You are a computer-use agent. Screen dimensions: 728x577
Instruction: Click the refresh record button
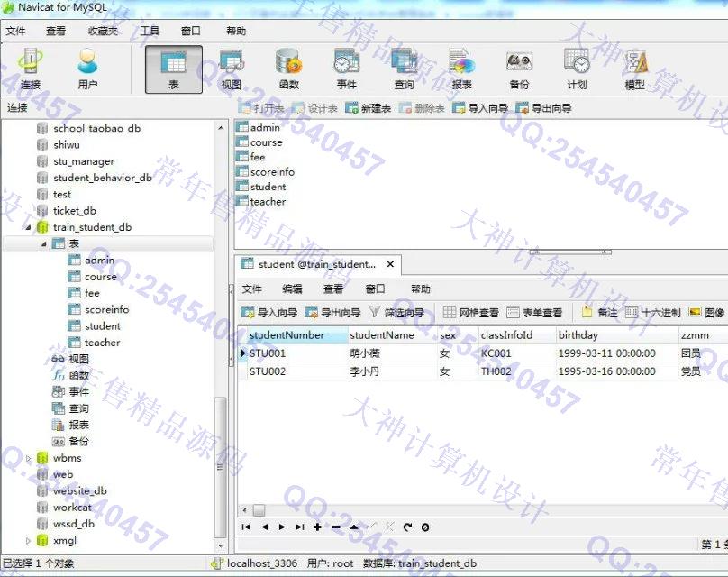[x=407, y=527]
